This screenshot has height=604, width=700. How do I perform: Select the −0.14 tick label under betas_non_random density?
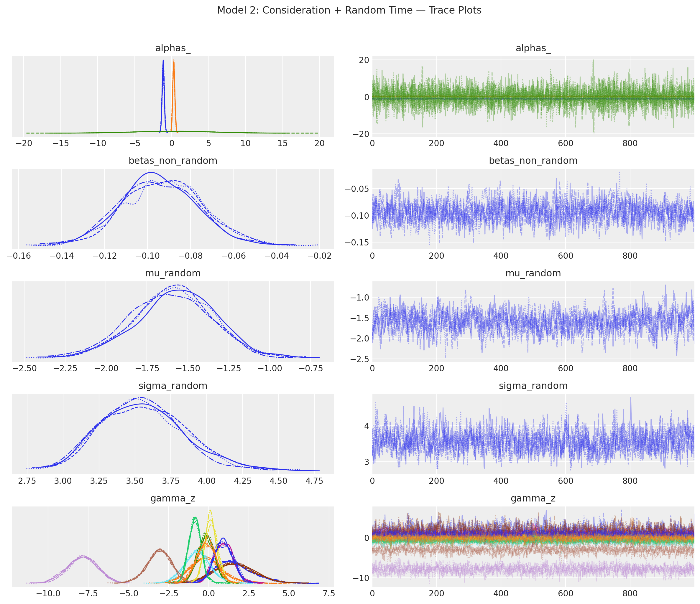(x=62, y=256)
